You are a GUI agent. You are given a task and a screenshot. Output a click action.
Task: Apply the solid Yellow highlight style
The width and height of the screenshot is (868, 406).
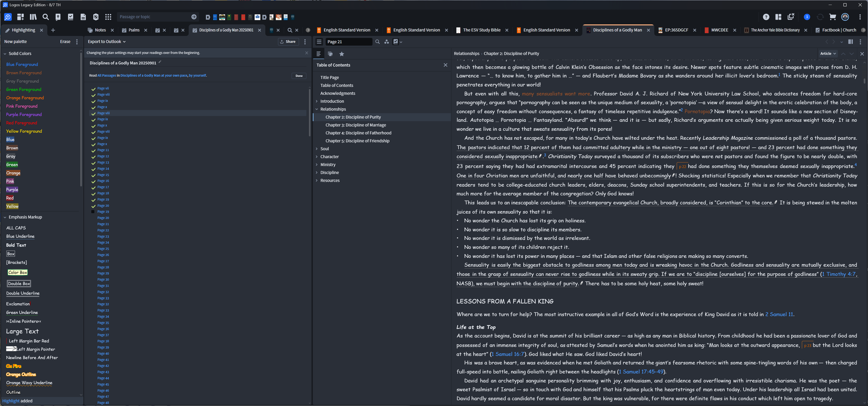12,207
